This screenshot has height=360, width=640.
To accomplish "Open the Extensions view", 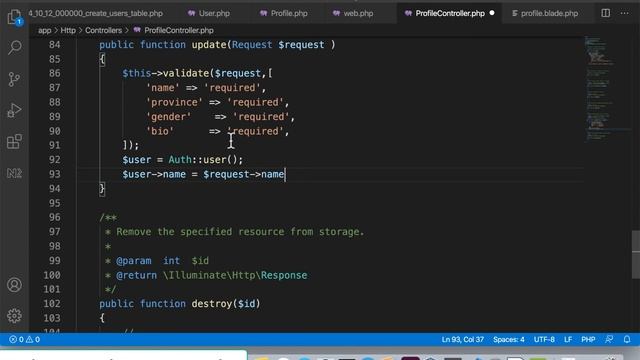I will (14, 142).
